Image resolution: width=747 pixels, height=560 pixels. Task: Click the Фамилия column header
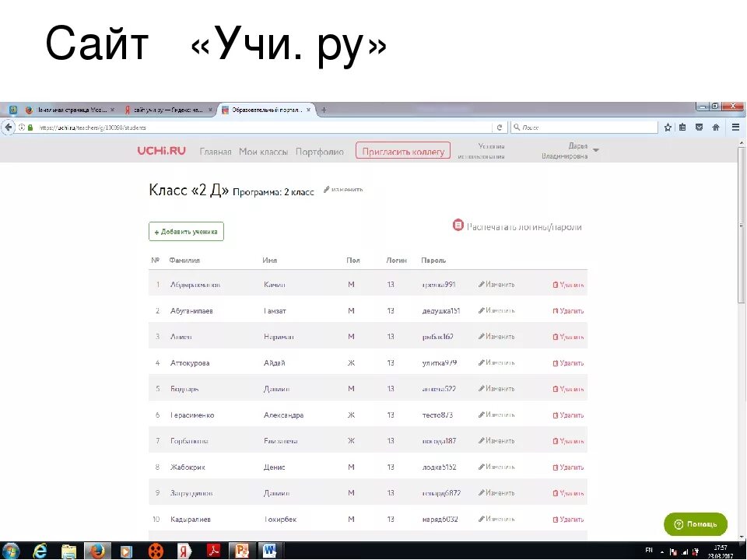(184, 261)
